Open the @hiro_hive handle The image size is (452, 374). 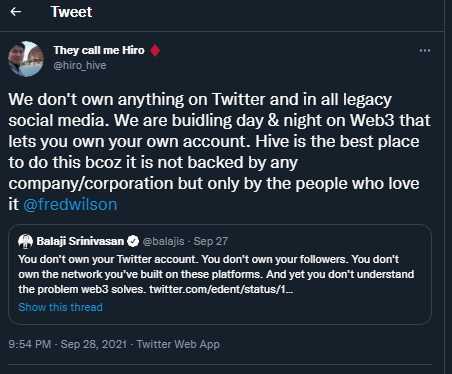(x=80, y=65)
